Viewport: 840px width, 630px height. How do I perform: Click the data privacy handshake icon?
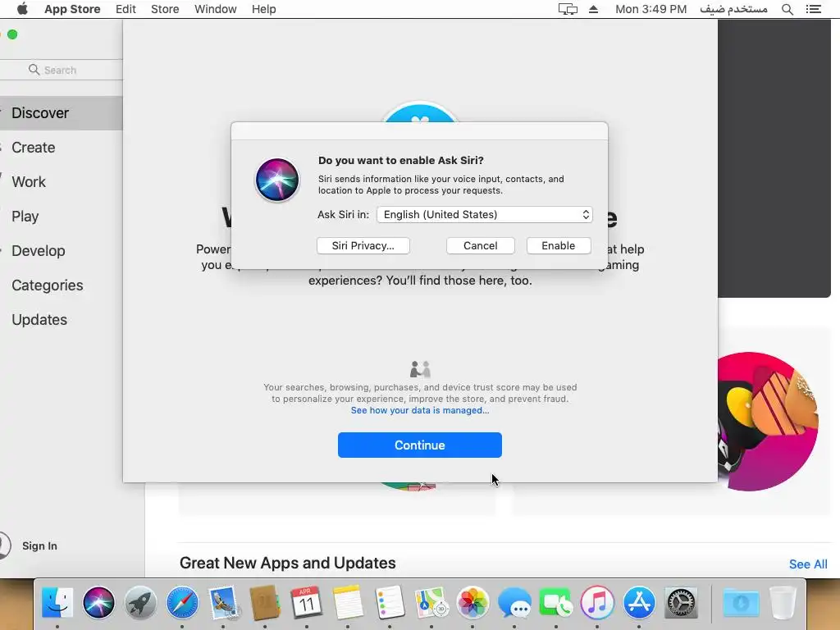[420, 369]
